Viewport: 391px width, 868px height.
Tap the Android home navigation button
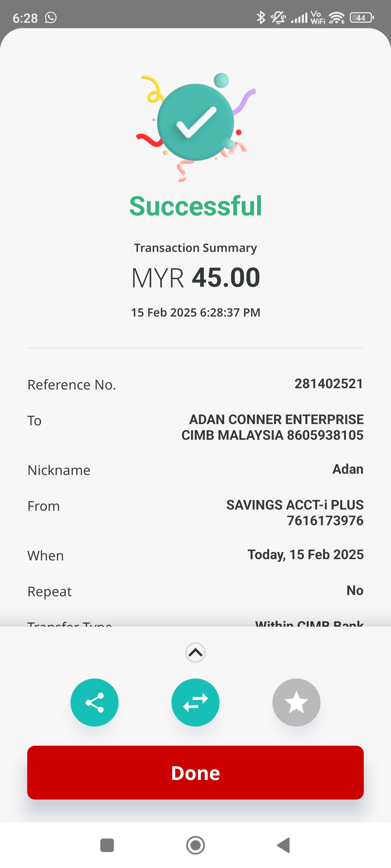[x=195, y=845]
